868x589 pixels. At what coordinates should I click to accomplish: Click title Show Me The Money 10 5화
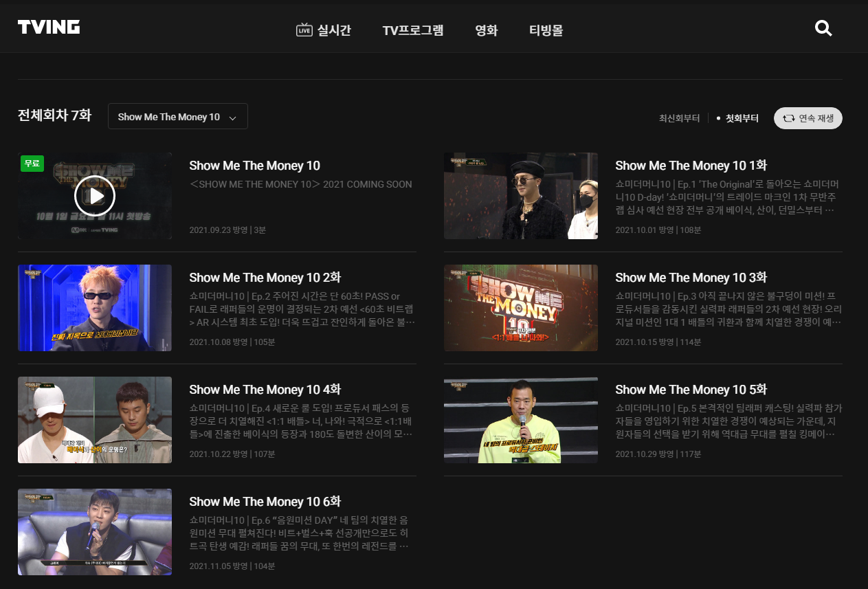691,390
